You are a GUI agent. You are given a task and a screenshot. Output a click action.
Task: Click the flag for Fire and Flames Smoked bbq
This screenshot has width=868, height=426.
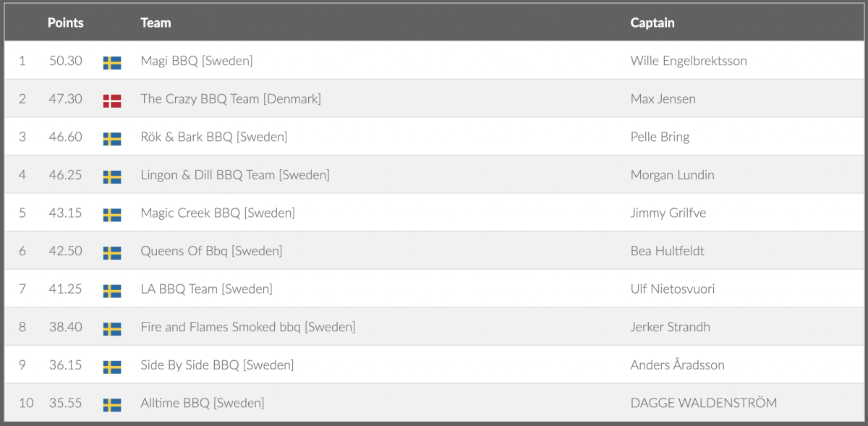click(x=112, y=329)
